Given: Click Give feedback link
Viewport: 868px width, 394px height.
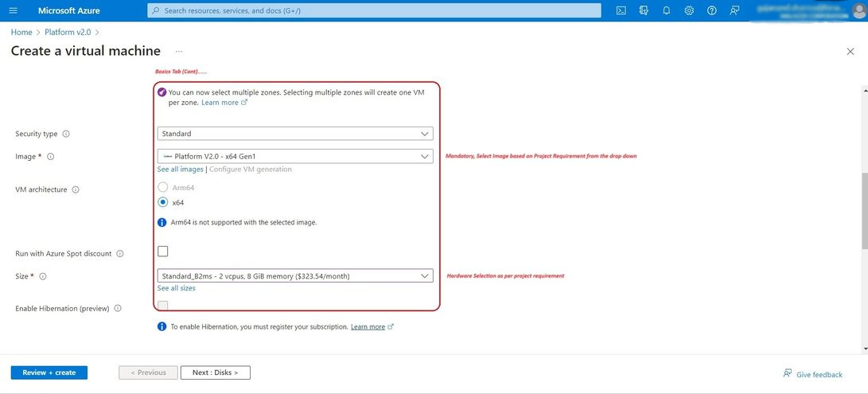Looking at the screenshot, I should click(812, 374).
